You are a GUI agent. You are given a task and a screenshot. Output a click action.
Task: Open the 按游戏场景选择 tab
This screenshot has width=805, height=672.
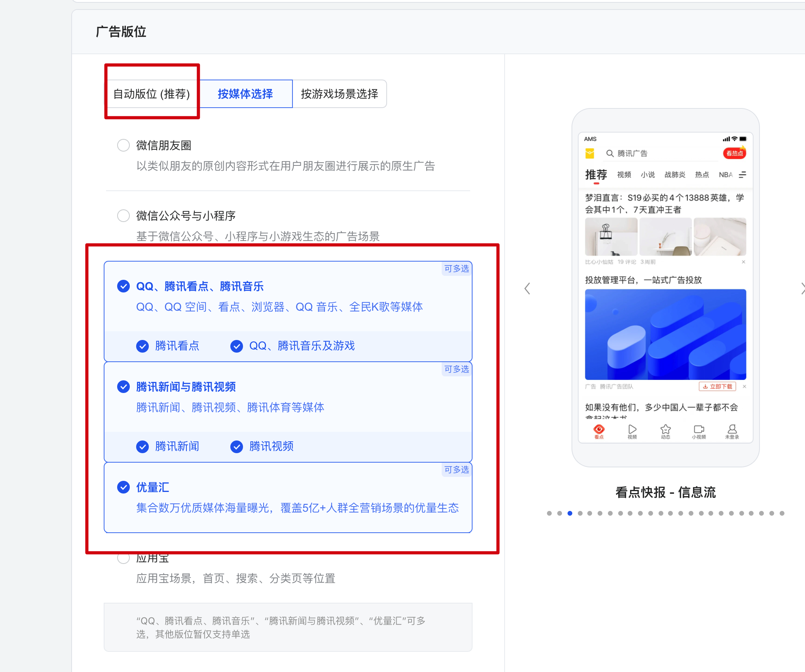pos(339,94)
